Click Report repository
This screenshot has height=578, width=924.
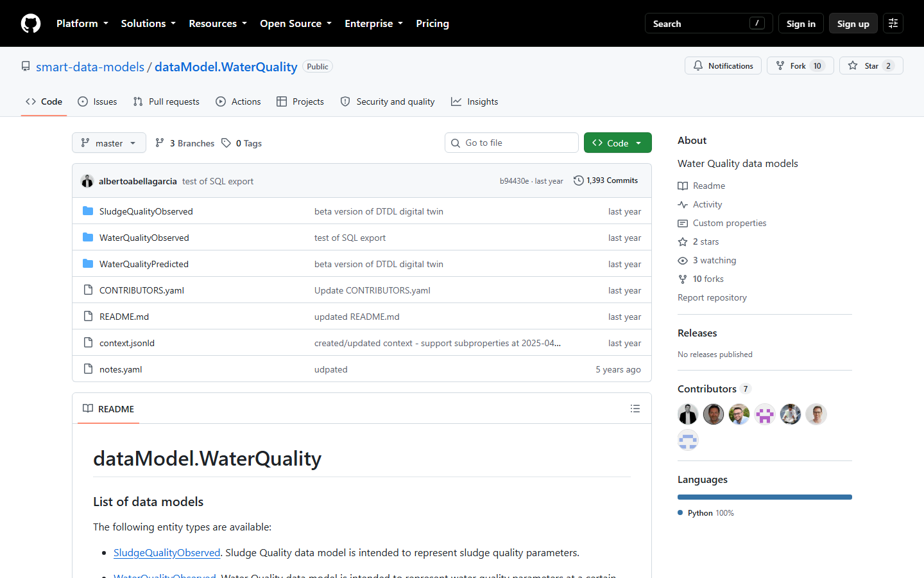712,297
